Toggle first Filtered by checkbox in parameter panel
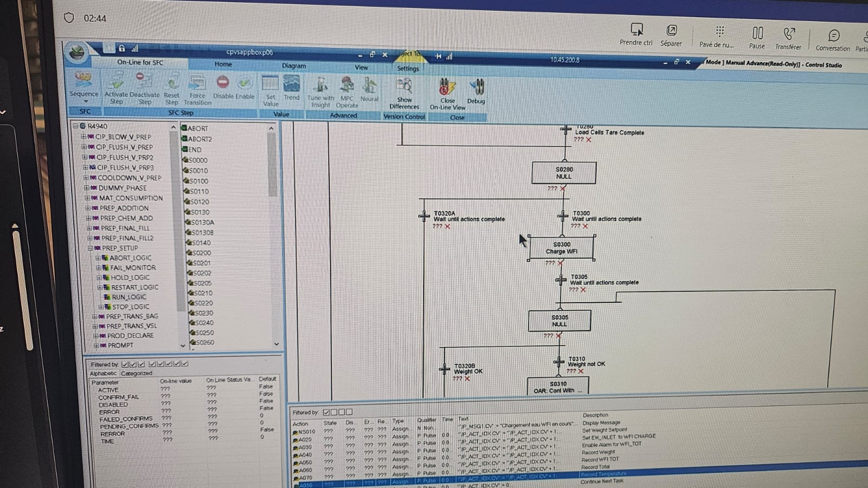The height and width of the screenshot is (488, 868). pyautogui.click(x=125, y=364)
